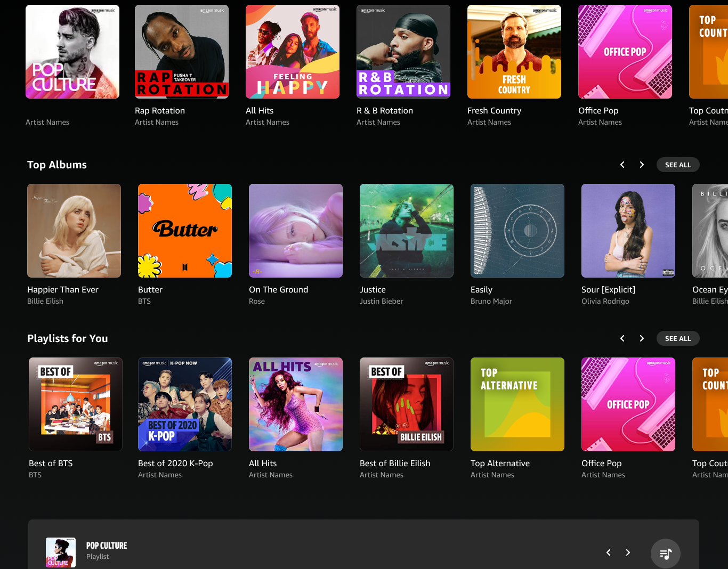Open the Justice album cover
This screenshot has width=728, height=569.
click(407, 231)
